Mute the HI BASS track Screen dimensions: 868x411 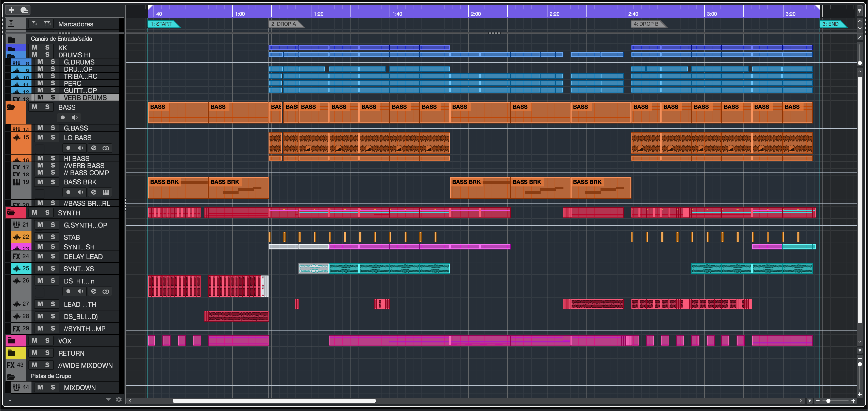pyautogui.click(x=40, y=158)
